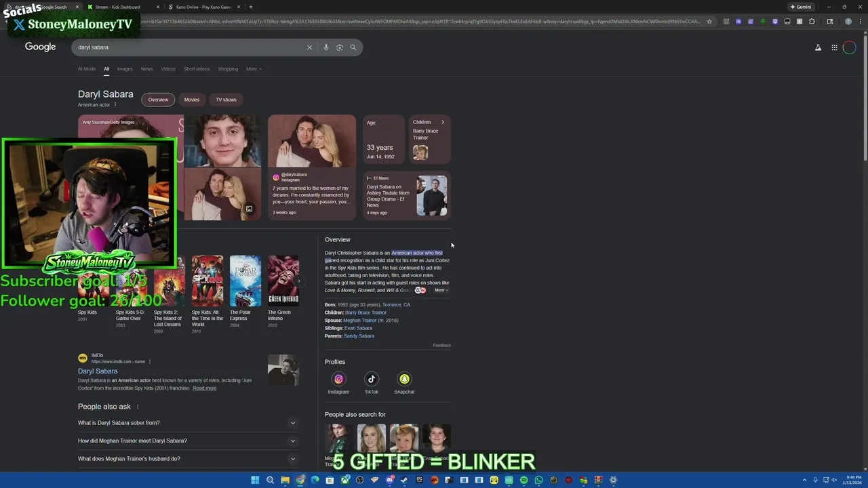Open the Children card chevron
Screen dimensions: 868x488
coord(443,122)
